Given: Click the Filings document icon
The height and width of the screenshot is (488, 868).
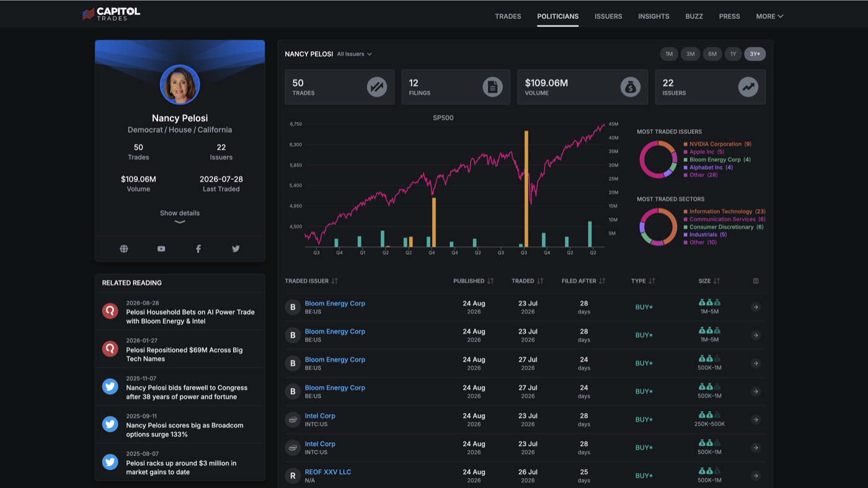Looking at the screenshot, I should pos(493,87).
